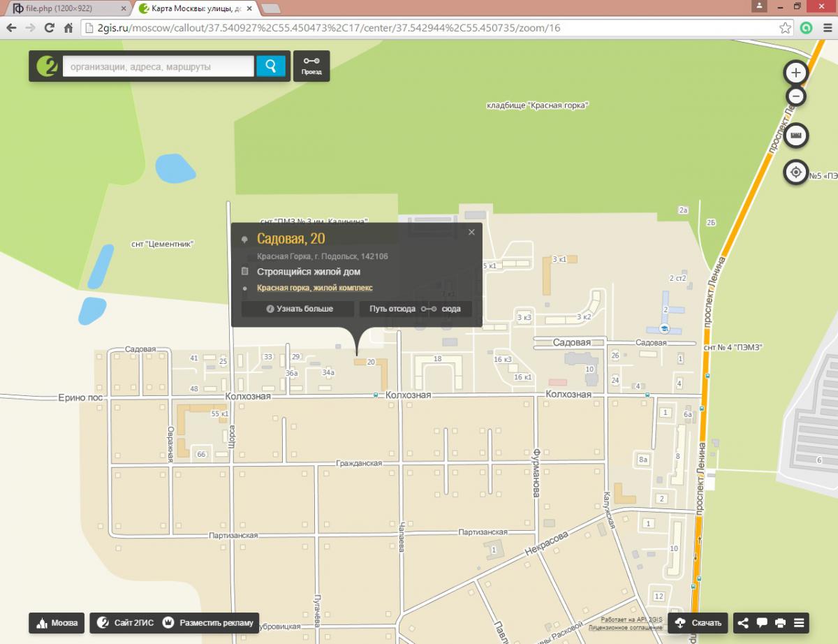Viewport: 838px width, 644px height.
Task: Click the Узнать больше button
Action: point(298,309)
